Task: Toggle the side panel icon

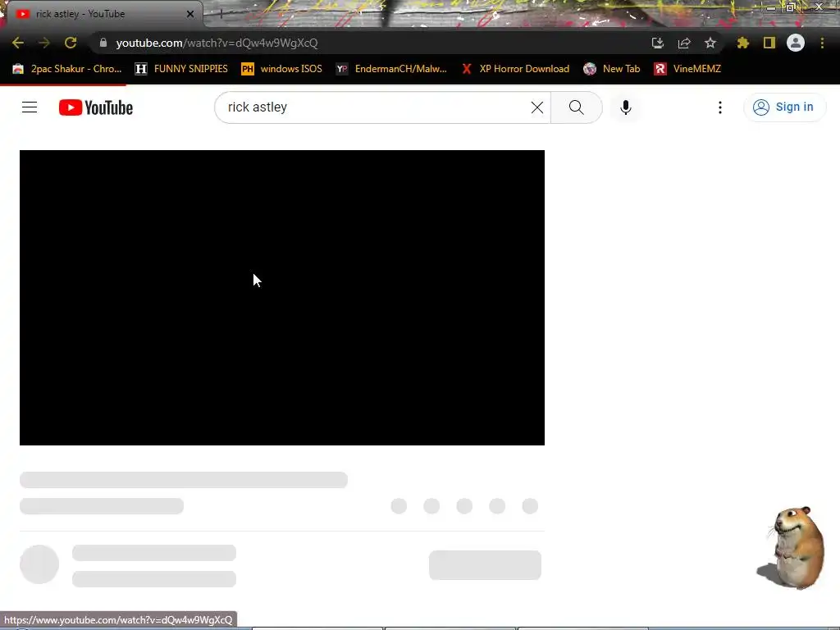Action: 769,43
